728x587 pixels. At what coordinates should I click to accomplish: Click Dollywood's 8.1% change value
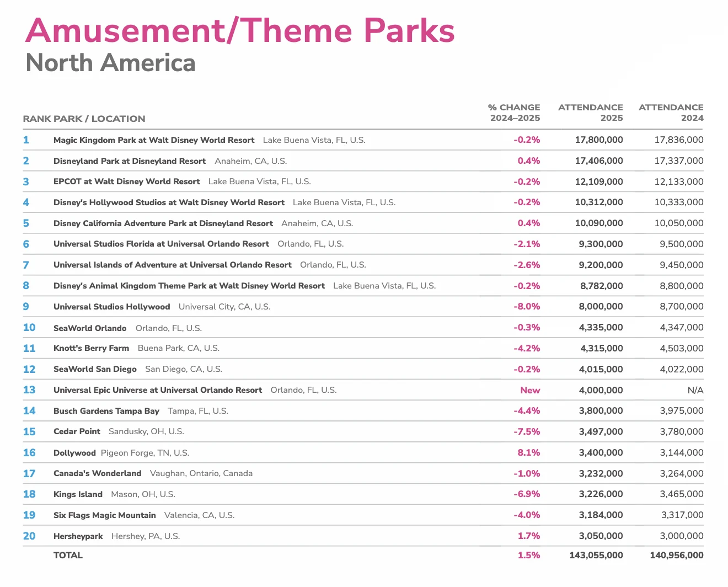click(529, 452)
